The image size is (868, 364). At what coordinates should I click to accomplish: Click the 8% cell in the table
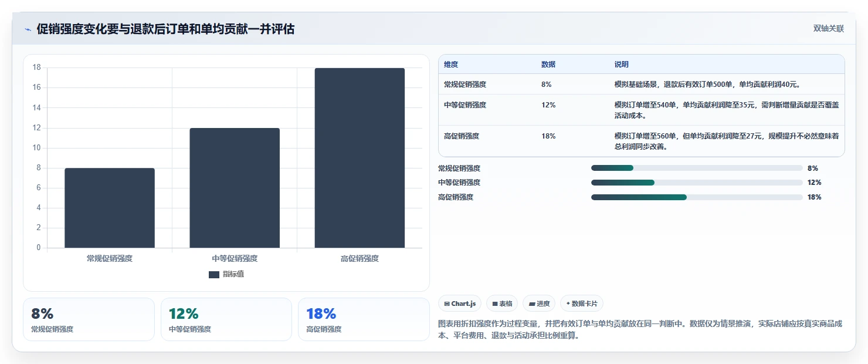(x=547, y=85)
